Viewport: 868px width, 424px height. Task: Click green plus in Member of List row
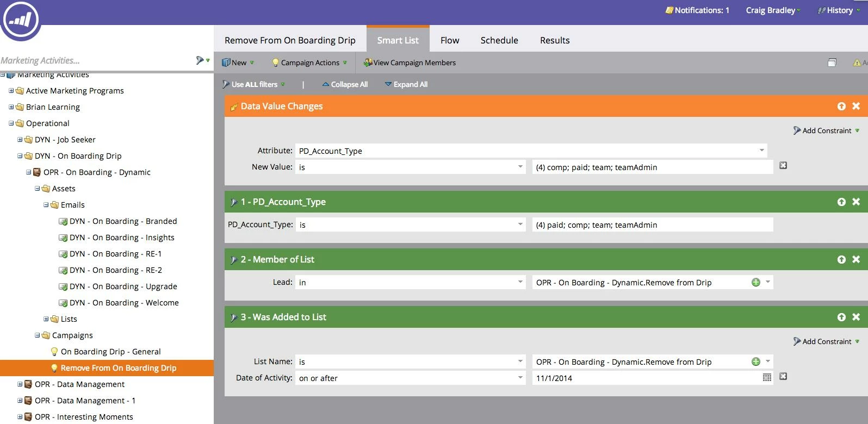pos(755,282)
